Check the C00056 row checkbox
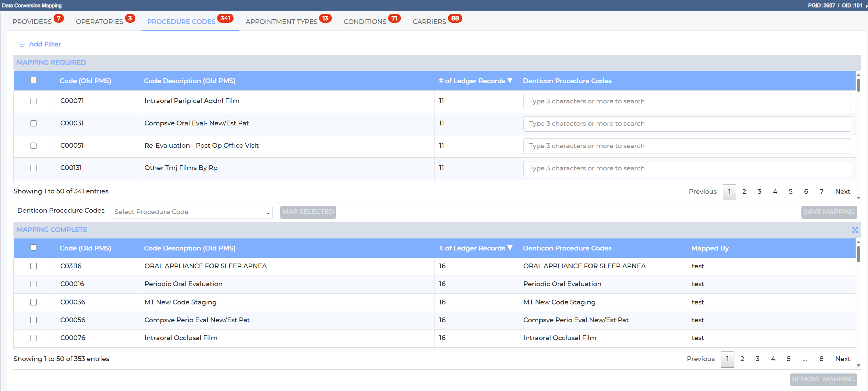This screenshot has width=868, height=391. click(x=33, y=320)
